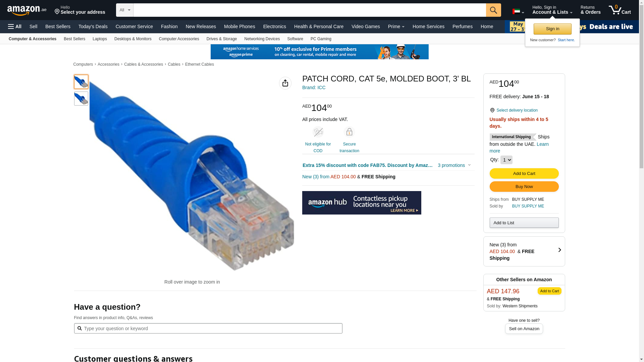Screen dimensions: 644x362
Task: Open the Qty quantity dropdown
Action: tap(506, 160)
